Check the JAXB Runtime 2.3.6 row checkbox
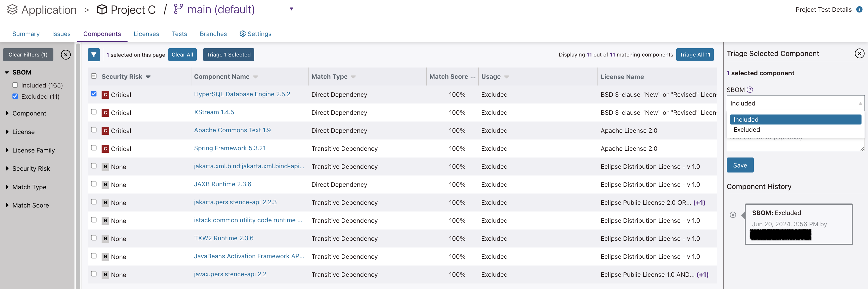The width and height of the screenshot is (868, 289). [94, 184]
